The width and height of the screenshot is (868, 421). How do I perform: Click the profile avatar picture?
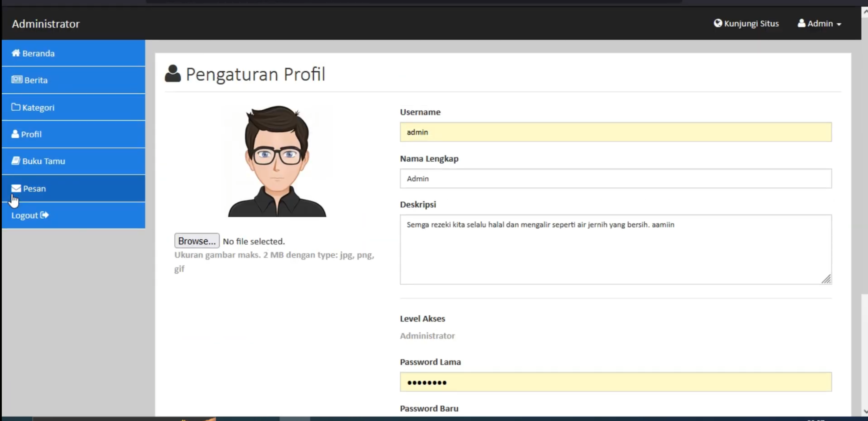tap(277, 161)
